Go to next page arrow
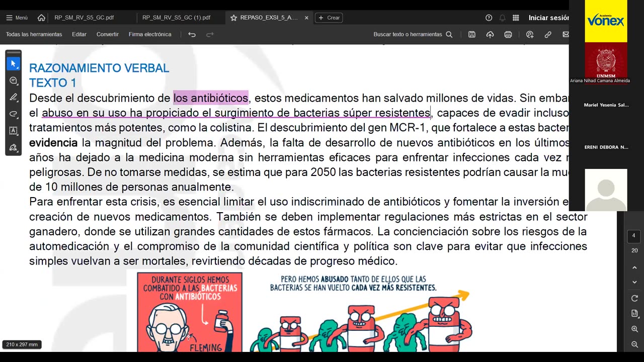644x362 pixels. pos(634,282)
